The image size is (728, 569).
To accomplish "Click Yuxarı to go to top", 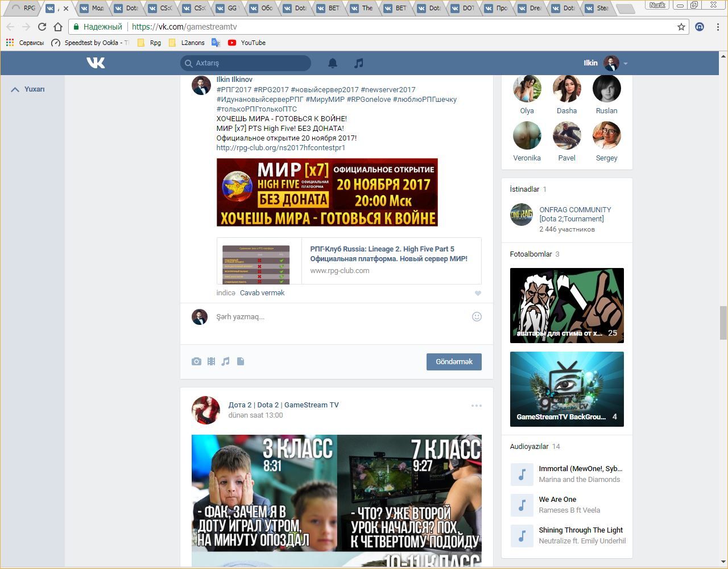I will [28, 89].
